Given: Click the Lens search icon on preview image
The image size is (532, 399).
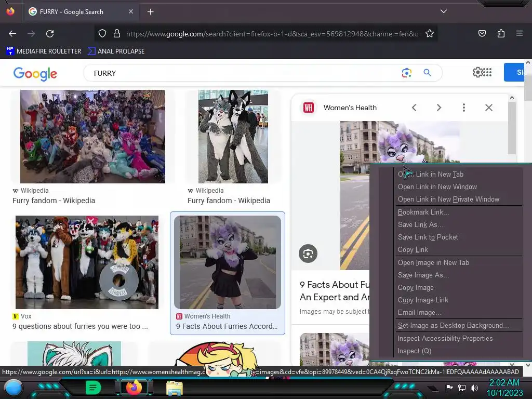Looking at the screenshot, I should 308,254.
